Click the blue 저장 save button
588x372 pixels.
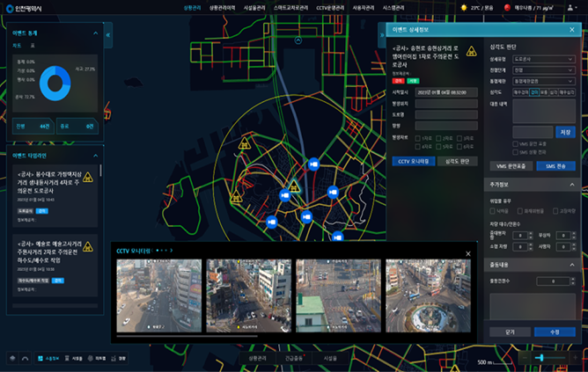565,132
